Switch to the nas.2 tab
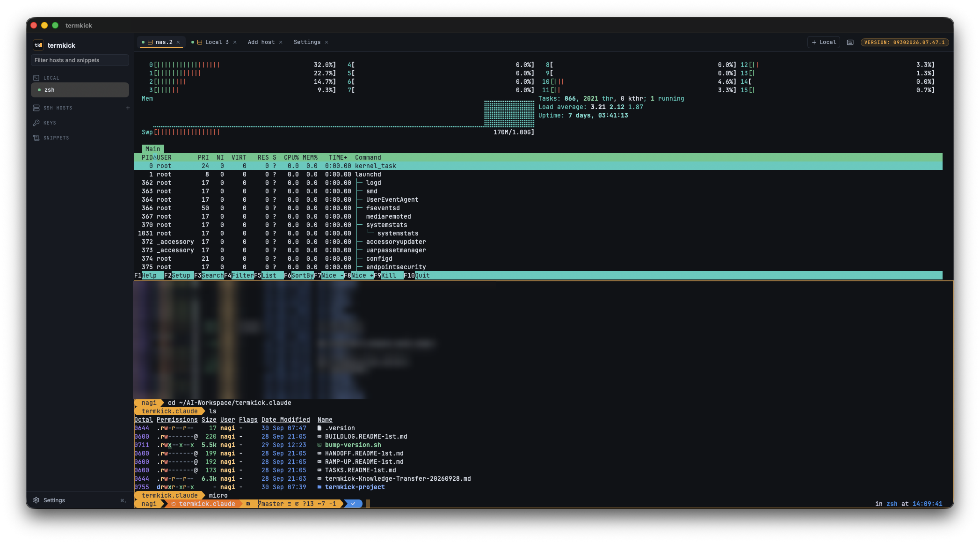Viewport: 980px width, 543px height. 161,42
